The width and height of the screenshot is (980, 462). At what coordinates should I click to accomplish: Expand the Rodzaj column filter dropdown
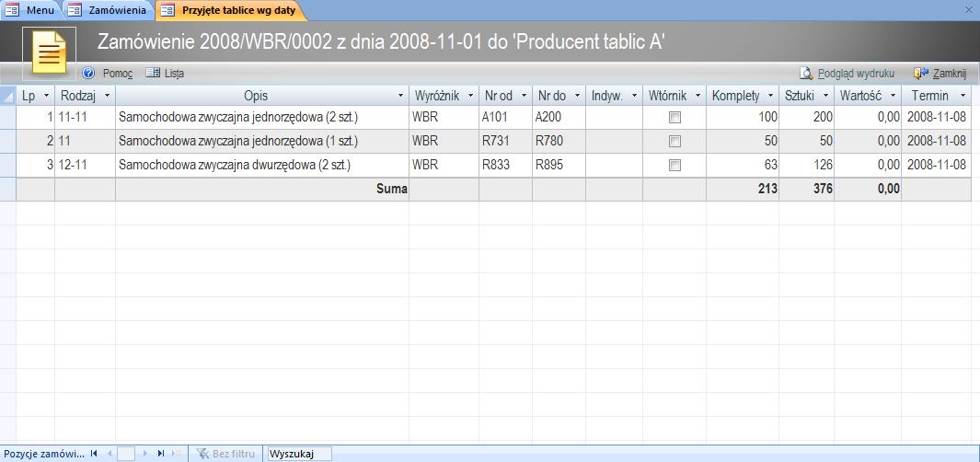pos(108,96)
